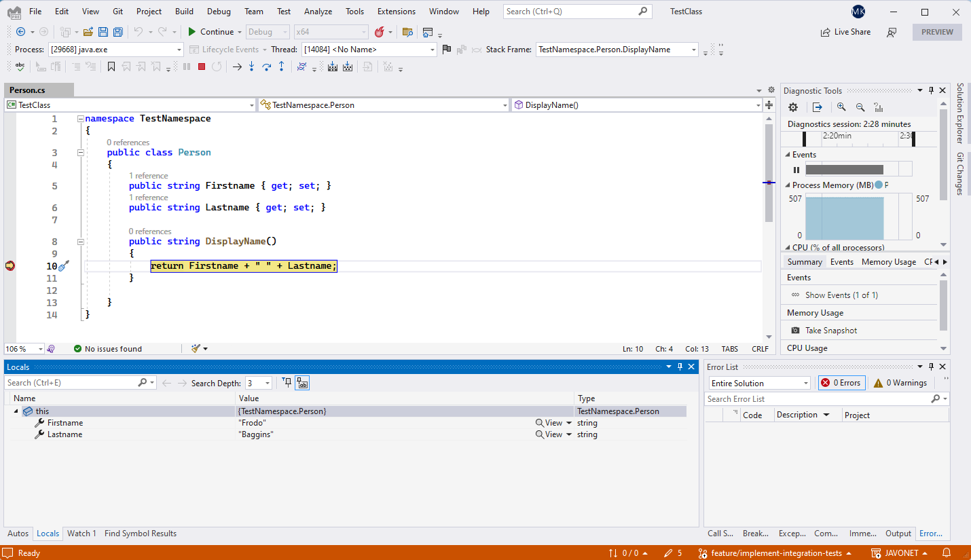
Task: Open the Stack Frame dropdown
Action: [693, 49]
